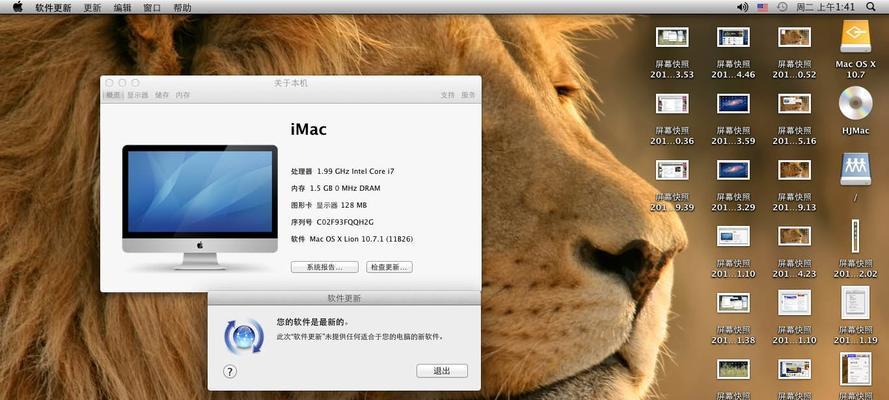Click the 您的软件是最新的 message
Screen dimensions: 889x400
tap(312, 322)
